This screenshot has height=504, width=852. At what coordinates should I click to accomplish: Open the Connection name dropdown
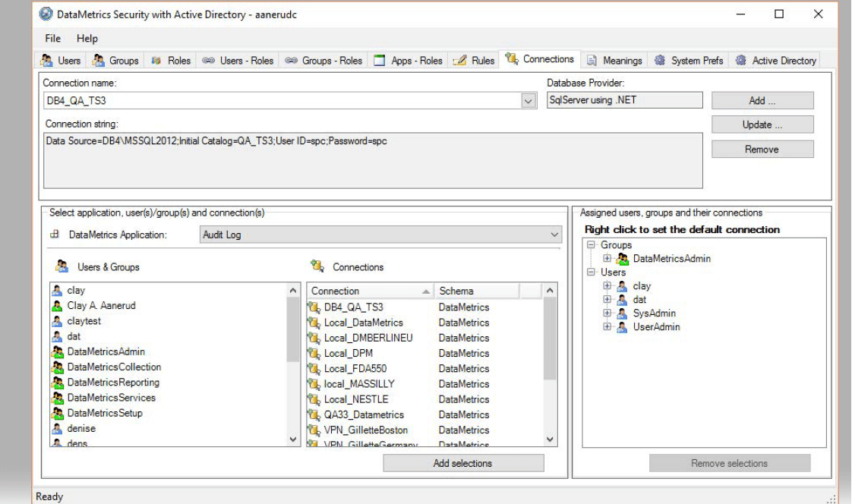point(529,101)
